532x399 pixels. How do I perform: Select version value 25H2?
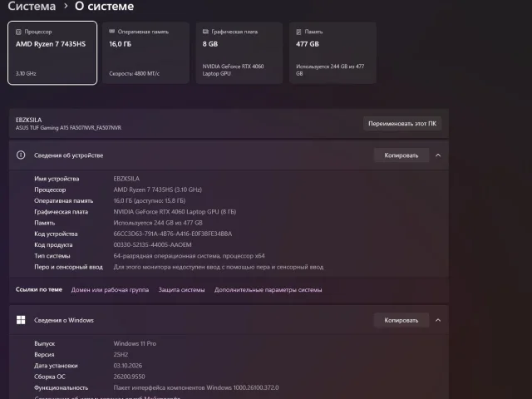pos(121,355)
